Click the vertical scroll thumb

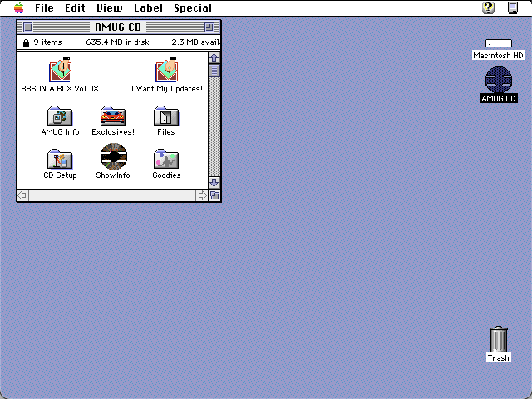(x=214, y=71)
